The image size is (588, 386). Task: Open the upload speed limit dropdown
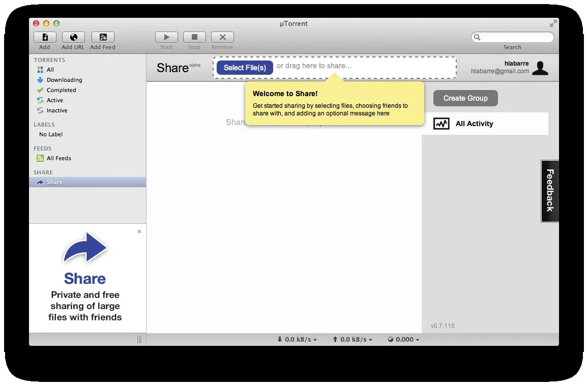352,340
